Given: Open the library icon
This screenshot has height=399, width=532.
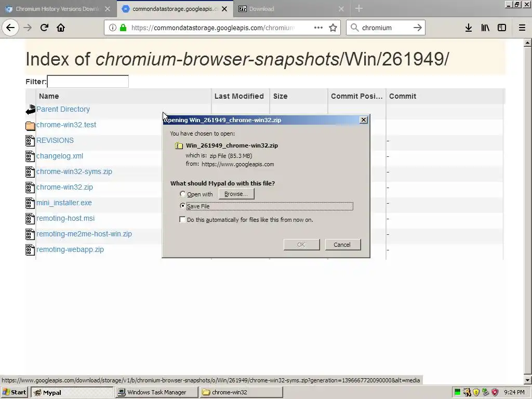Looking at the screenshot, I should tap(485, 28).
